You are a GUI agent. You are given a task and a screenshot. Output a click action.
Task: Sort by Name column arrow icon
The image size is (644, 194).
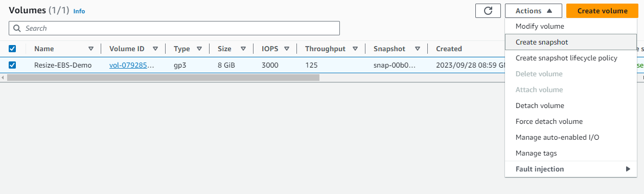point(91,49)
